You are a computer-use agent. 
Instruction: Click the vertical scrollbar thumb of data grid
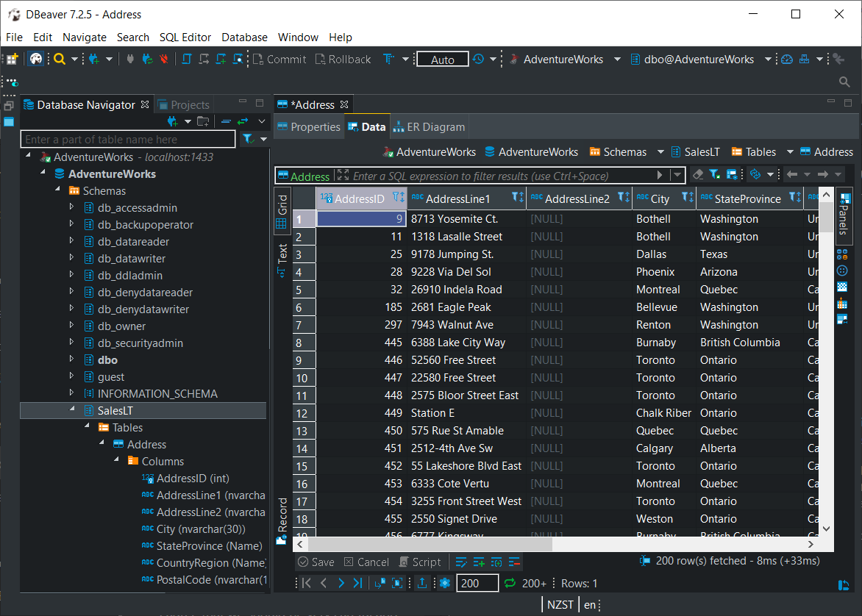[x=826, y=218]
